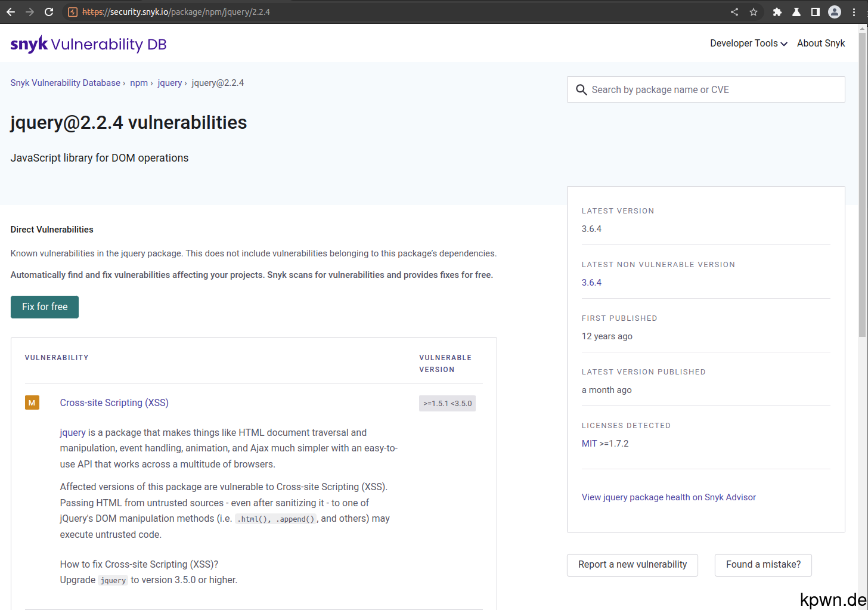Open the share icon in the toolbar
Image resolution: width=868 pixels, height=610 pixels.
pyautogui.click(x=734, y=11)
